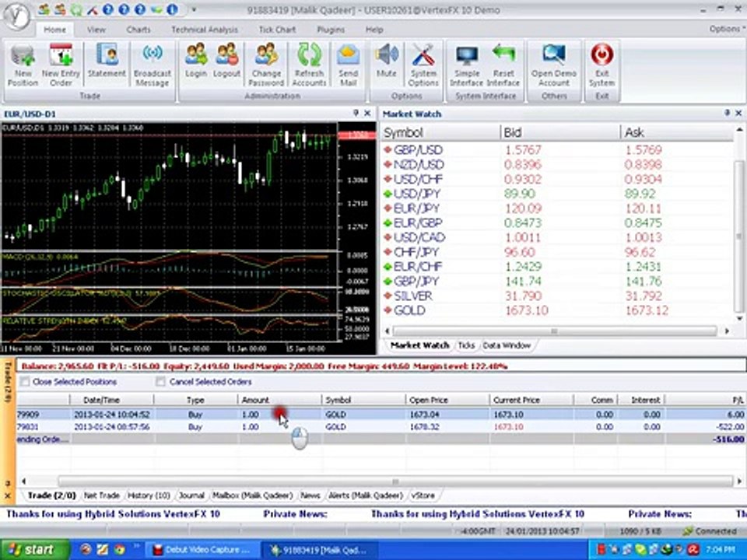Open Demo Account wizard

point(554,65)
